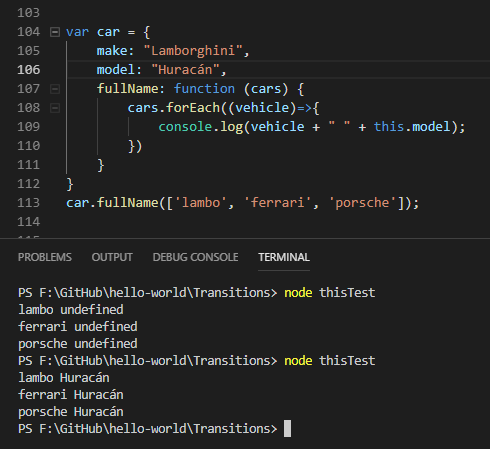Collapse the fullName function fold on line 107
This screenshot has width=490, height=449.
pyautogui.click(x=55, y=89)
